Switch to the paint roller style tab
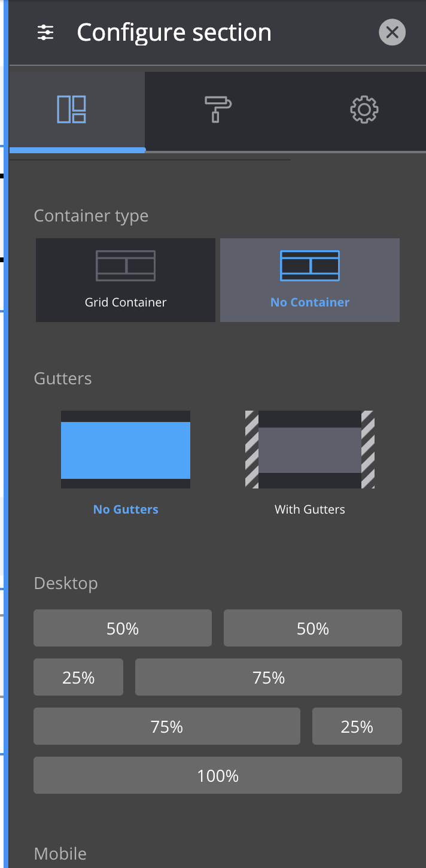 (x=218, y=110)
